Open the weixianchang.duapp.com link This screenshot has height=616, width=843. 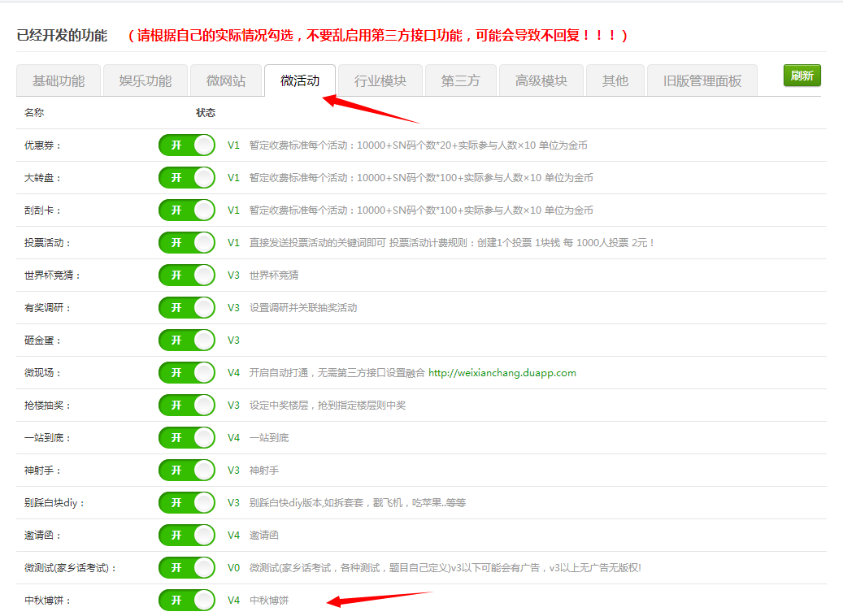502,373
